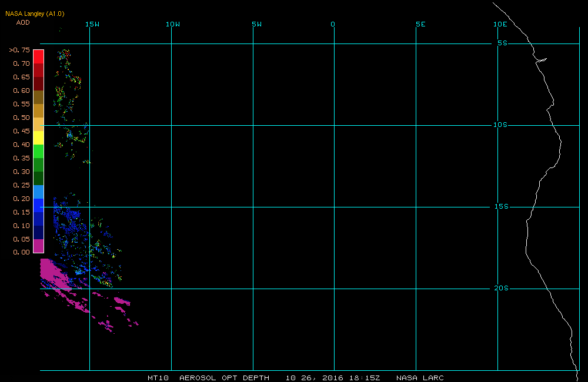Click the '10W' longitude label
The width and height of the screenshot is (588, 382).
[173, 24]
